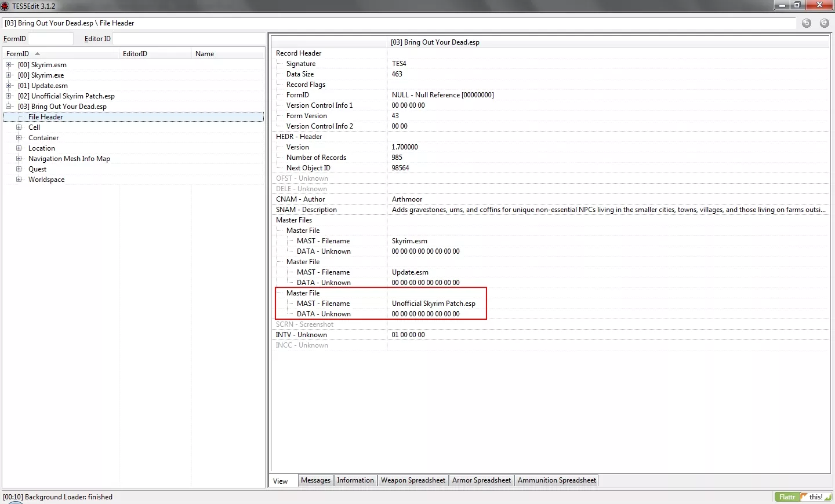Click the Version Control Info 1 row
This screenshot has height=504, width=835.
(551, 105)
